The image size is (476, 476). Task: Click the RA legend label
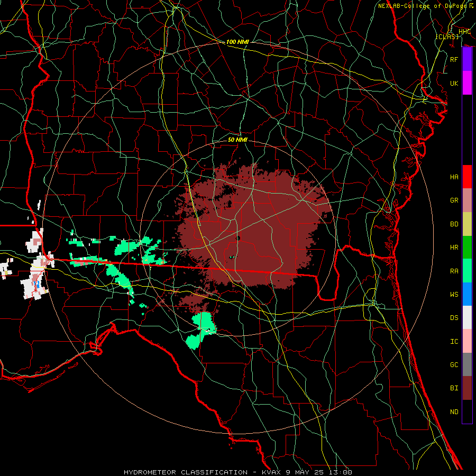pos(454,271)
